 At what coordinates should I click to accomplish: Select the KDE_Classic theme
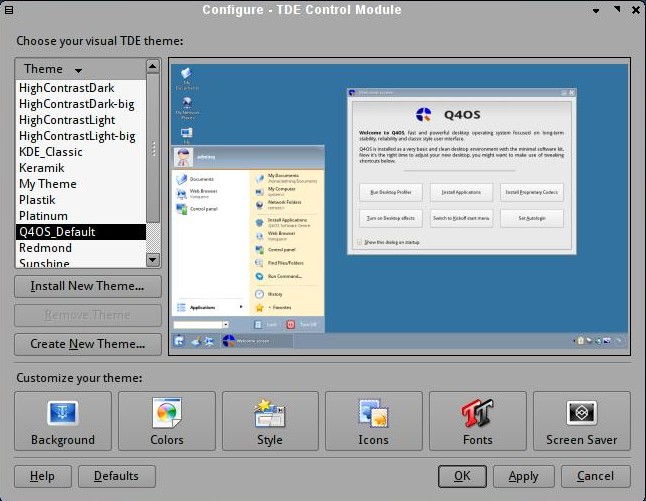click(81, 152)
